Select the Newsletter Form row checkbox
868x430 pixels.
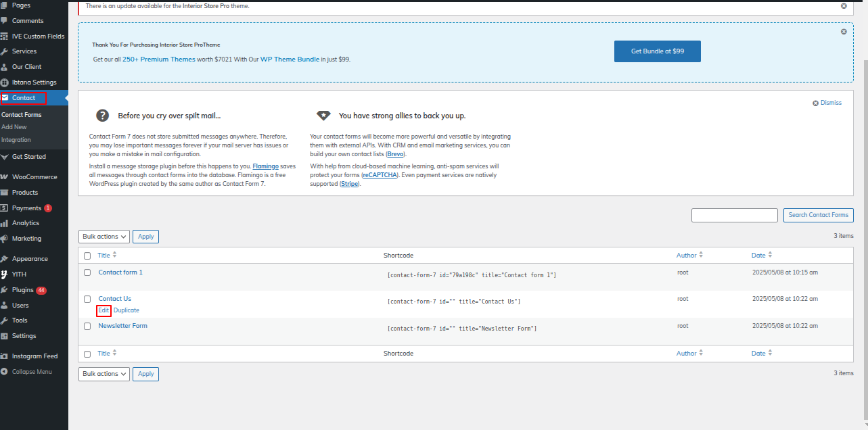click(x=87, y=326)
